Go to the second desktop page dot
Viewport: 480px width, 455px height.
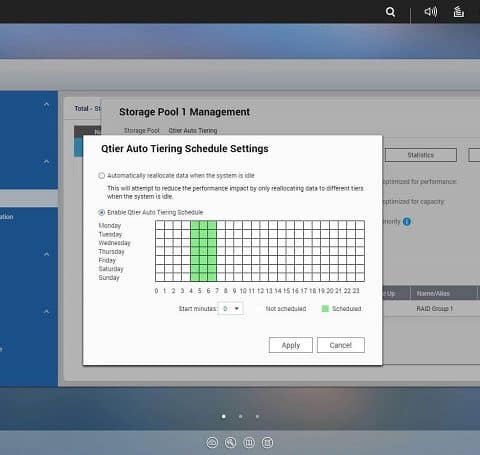point(241,416)
